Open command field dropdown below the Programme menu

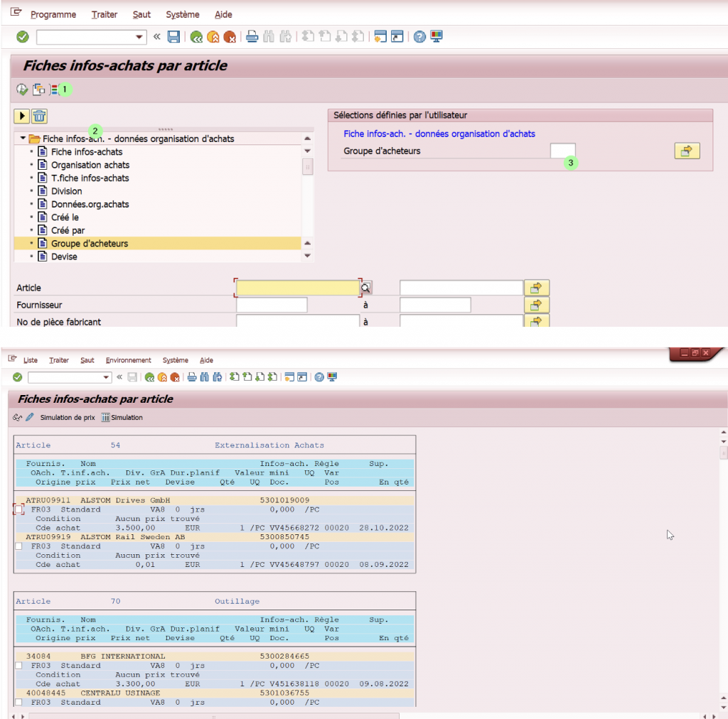(x=140, y=37)
